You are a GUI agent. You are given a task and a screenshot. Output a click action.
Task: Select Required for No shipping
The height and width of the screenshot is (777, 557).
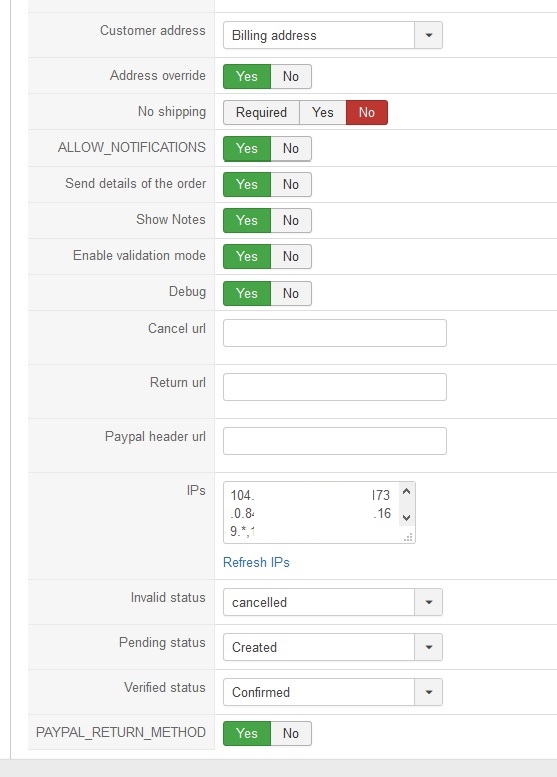pyautogui.click(x=261, y=112)
